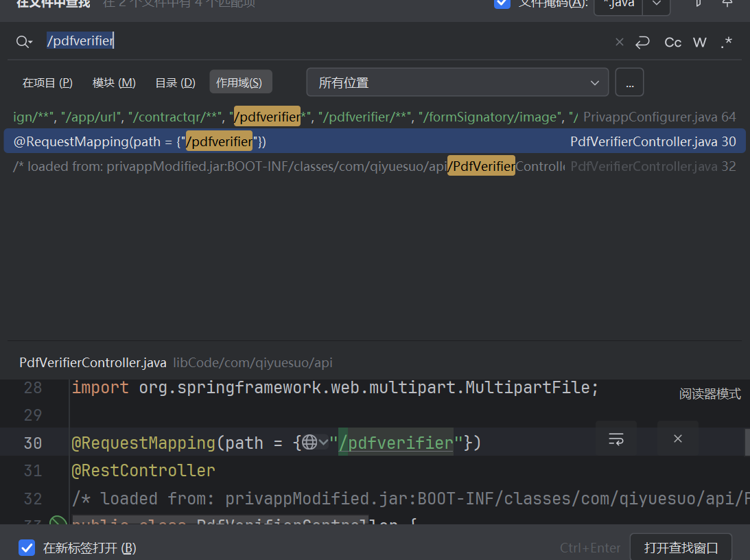Click the globe URL icon on line 30
This screenshot has height=560, width=750.
point(310,443)
